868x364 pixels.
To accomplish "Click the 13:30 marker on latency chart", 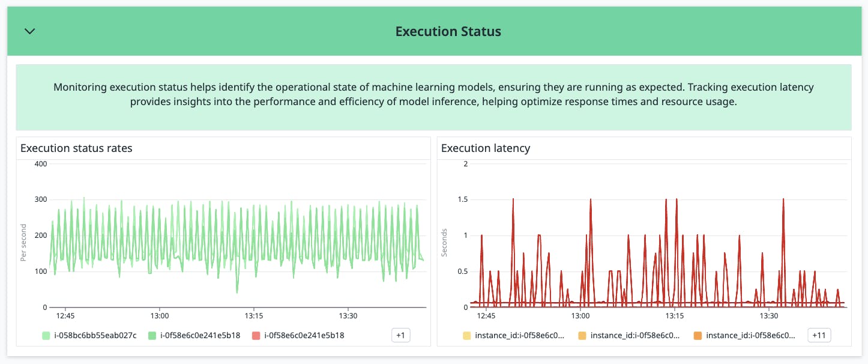I will [769, 316].
